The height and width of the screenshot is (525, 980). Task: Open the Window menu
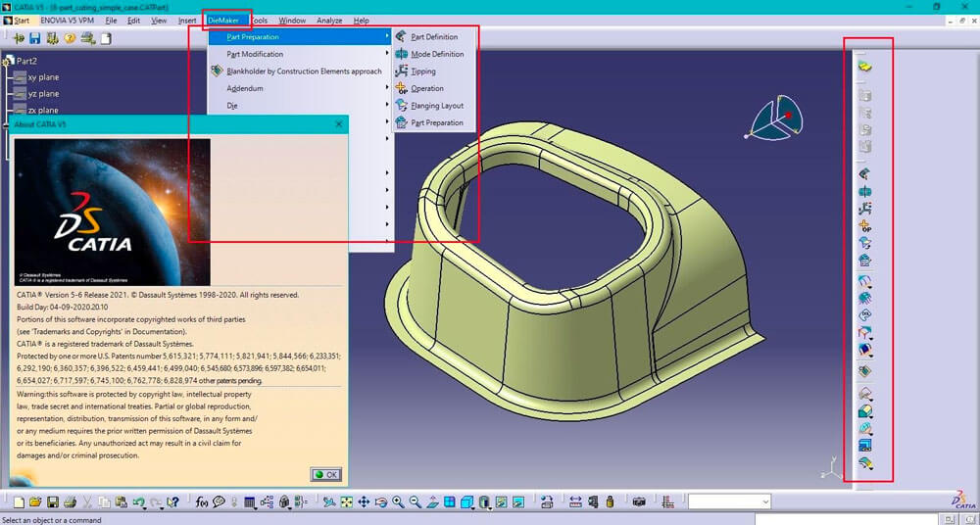(x=292, y=21)
